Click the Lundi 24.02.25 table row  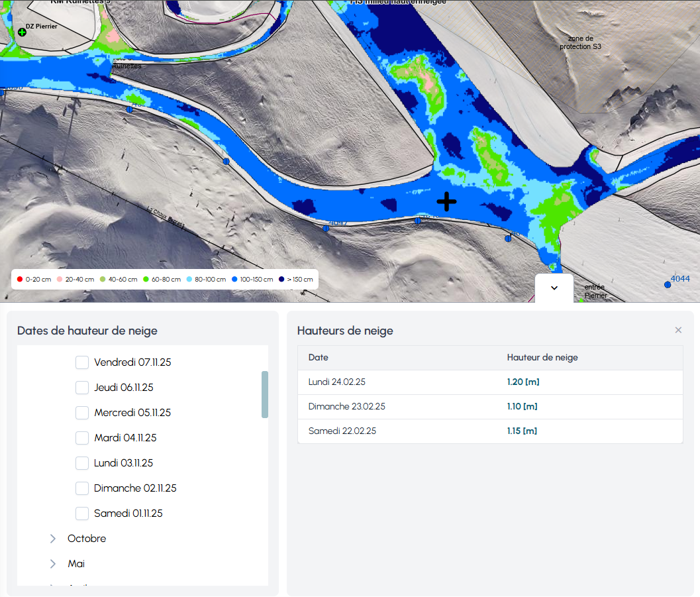(x=490, y=382)
